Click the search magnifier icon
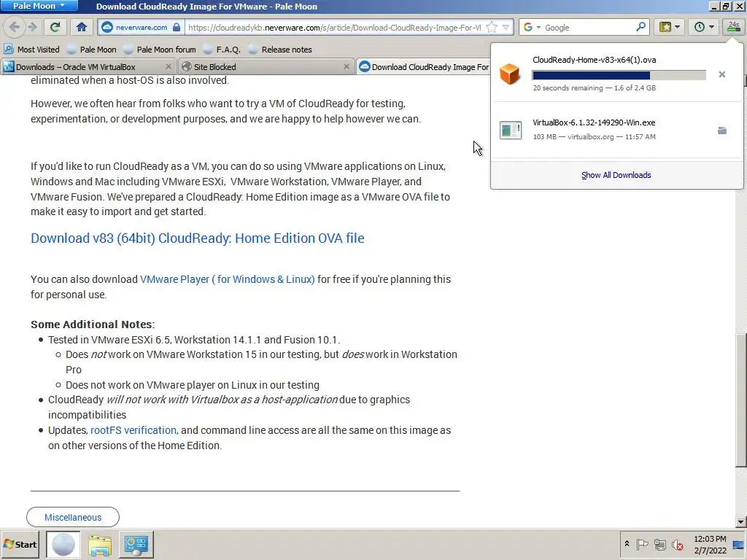747x560 pixels. (x=640, y=27)
